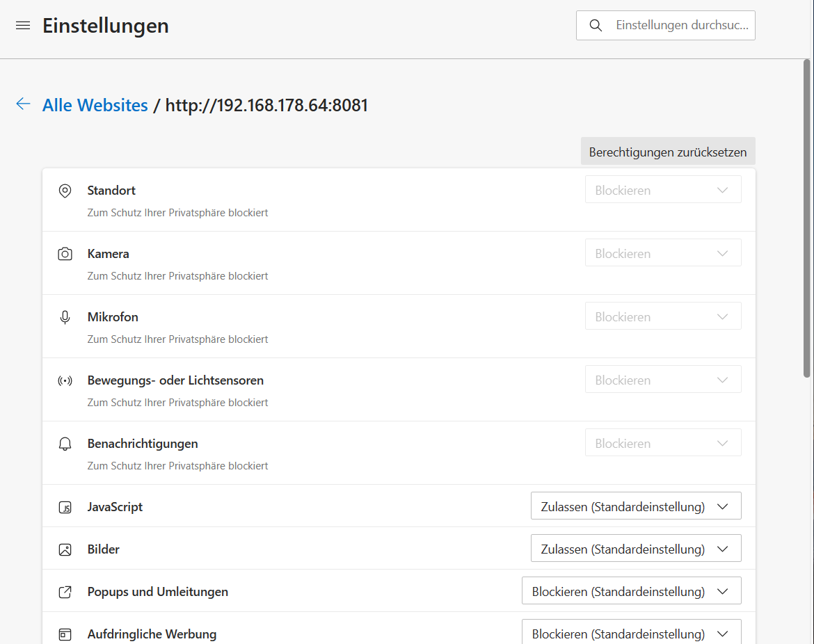Image resolution: width=814 pixels, height=644 pixels.
Task: Click Berechtigungen zurücksetzen button
Action: 668,152
